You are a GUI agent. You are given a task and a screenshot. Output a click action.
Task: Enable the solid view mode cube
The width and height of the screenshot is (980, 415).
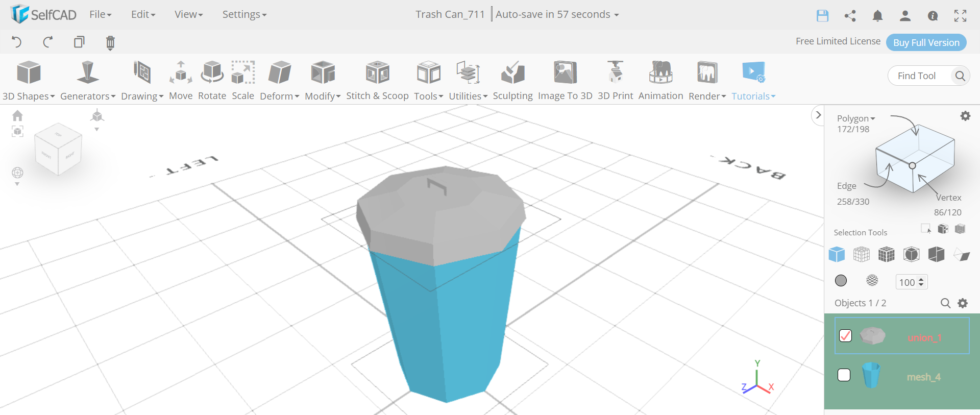[x=837, y=254]
